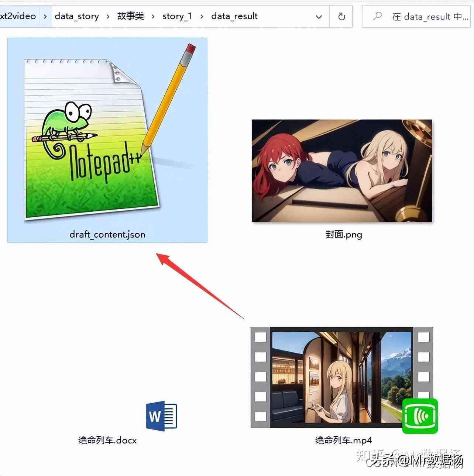474x476 pixels.
Task: Click the search magnifier icon
Action: (x=377, y=16)
